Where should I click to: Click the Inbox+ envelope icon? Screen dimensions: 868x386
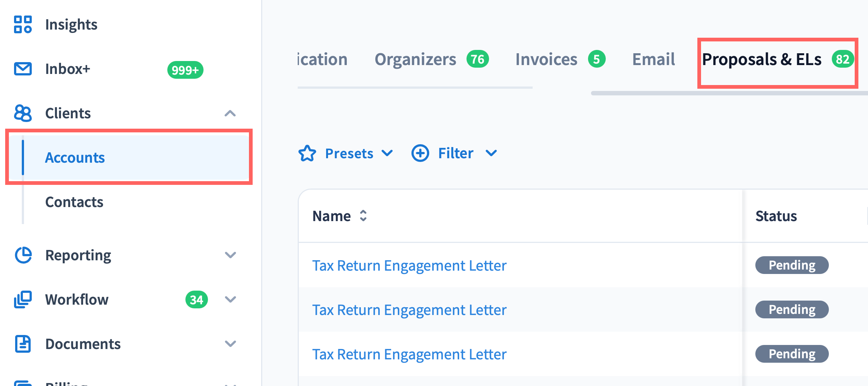click(x=23, y=69)
